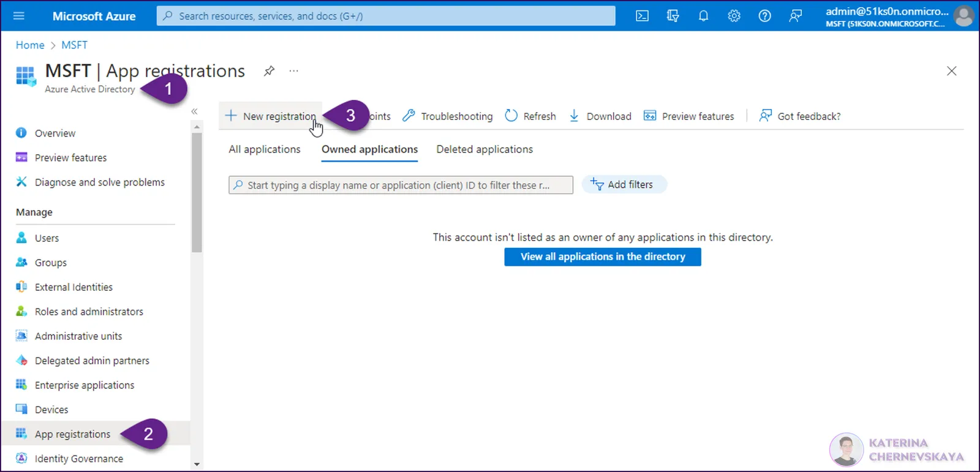Focus the application name filter field
This screenshot has height=472, width=980.
click(x=401, y=185)
